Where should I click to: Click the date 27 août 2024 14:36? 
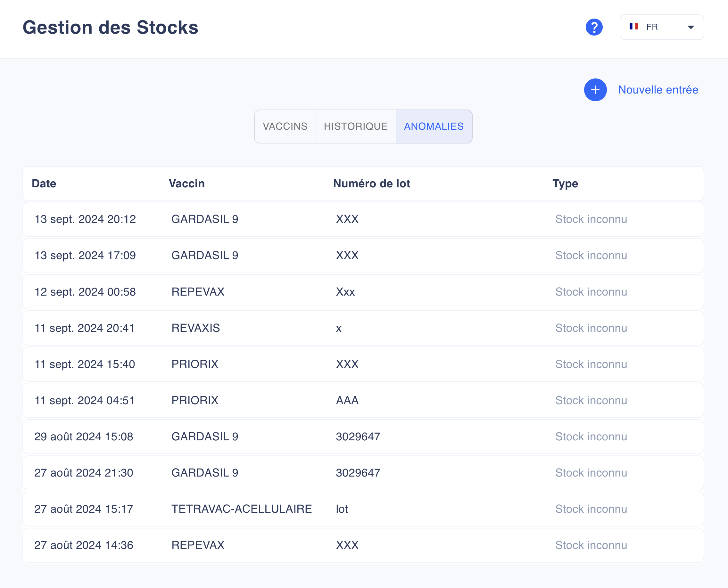(84, 545)
